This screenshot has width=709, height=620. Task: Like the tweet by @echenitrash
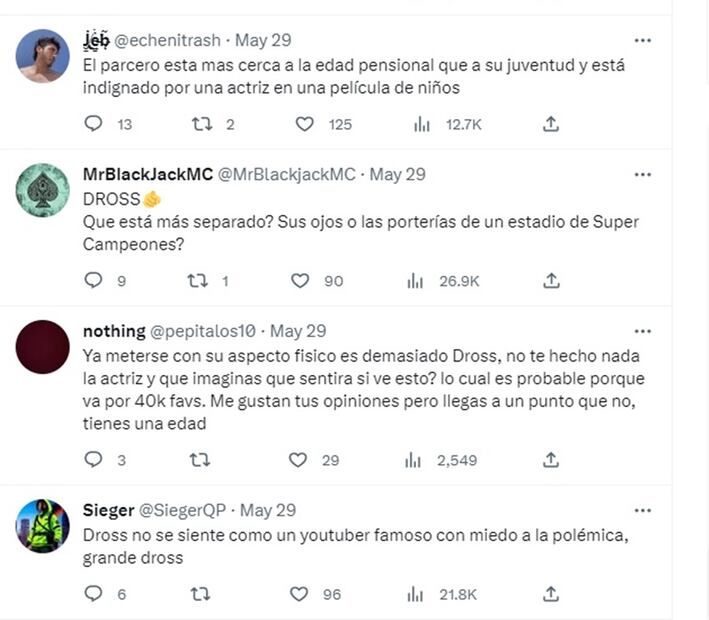click(x=305, y=124)
